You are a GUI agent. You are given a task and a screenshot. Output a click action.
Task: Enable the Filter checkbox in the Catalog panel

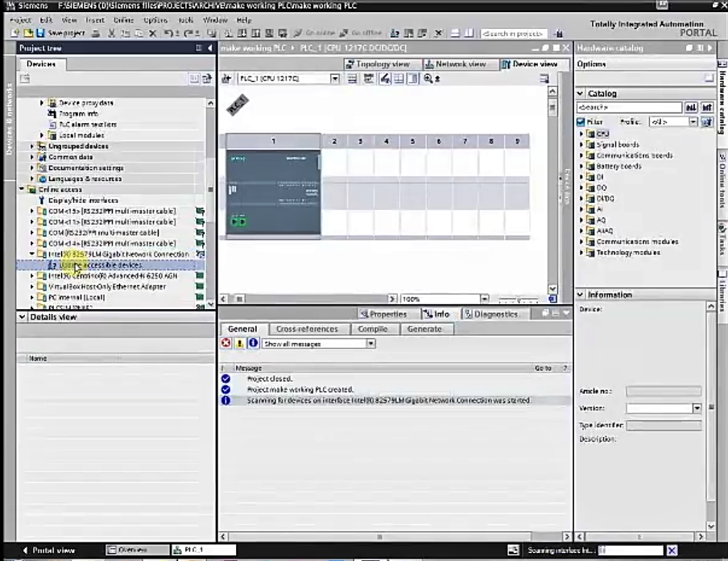point(581,122)
